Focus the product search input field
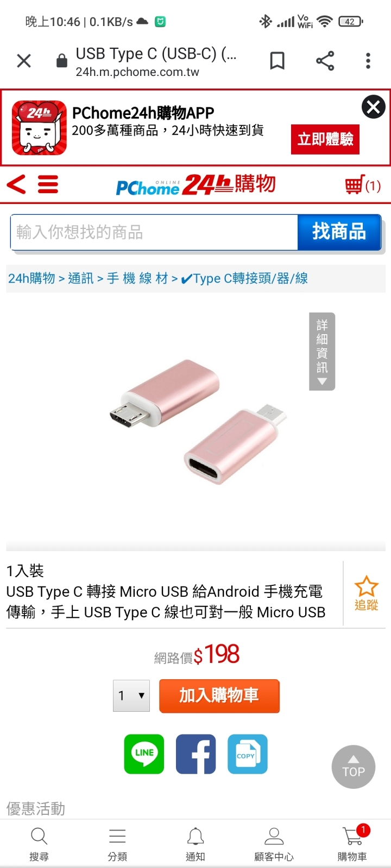This screenshot has height=868, width=391. (154, 232)
